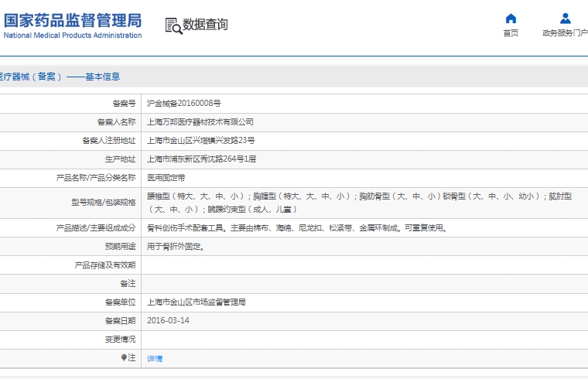Select 上海市浦东新区秀沈路264号1层 text
Viewport: 588px width, 379px height.
(201, 159)
